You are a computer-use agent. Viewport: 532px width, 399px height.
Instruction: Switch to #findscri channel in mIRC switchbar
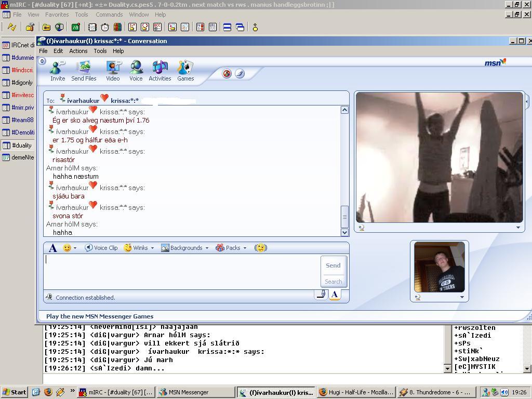coord(18,70)
